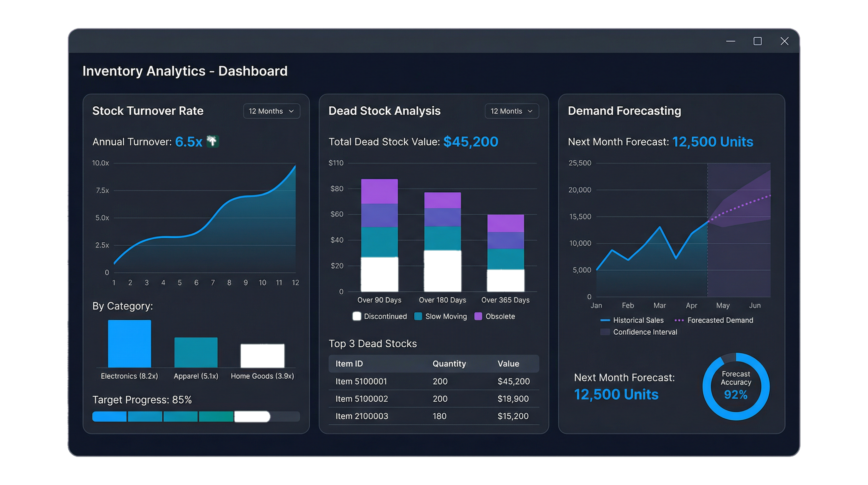Toggle the Discontinued series visibility
The image size is (868, 485).
tap(380, 316)
